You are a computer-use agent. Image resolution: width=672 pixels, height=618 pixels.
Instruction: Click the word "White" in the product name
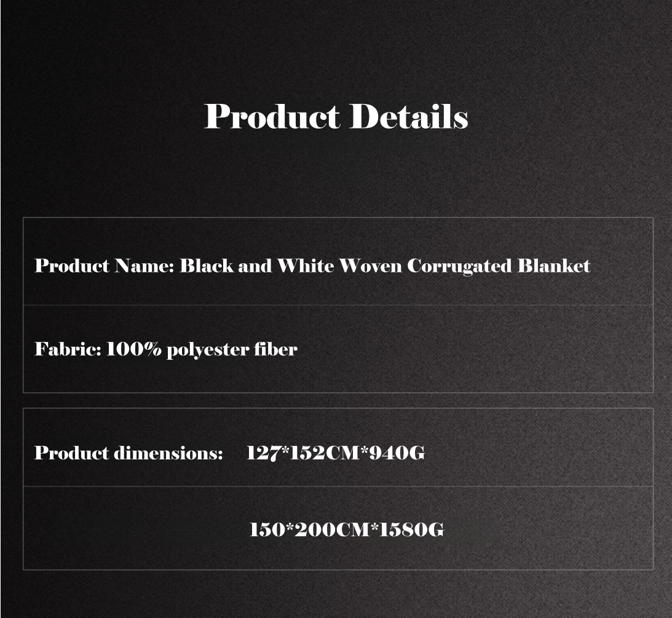point(306,266)
